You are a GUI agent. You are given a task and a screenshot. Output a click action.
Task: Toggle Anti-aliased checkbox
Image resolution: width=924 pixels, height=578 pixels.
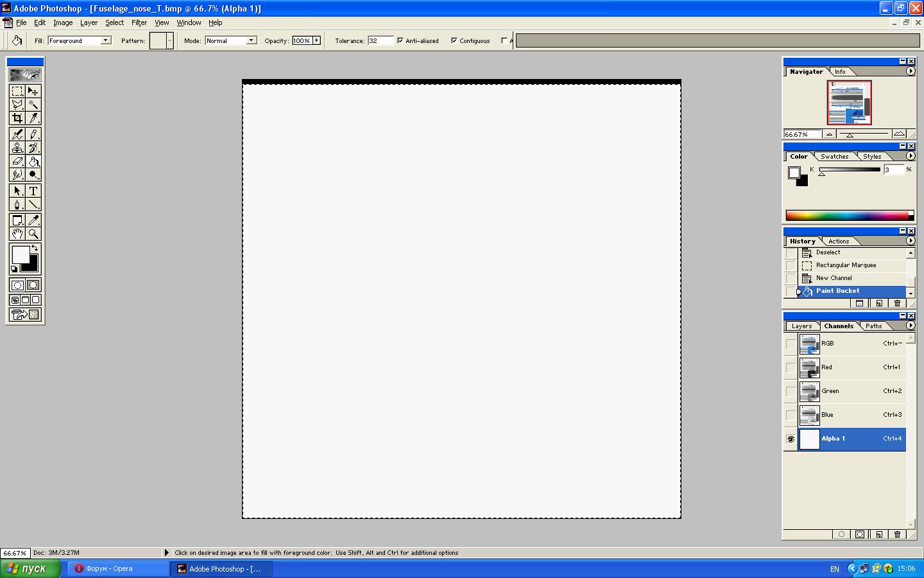[400, 40]
